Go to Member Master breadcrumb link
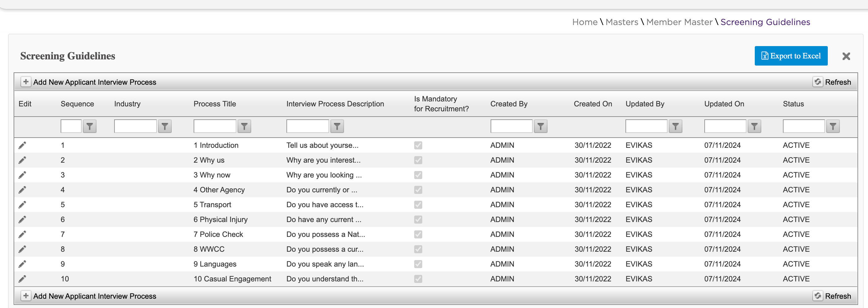868x308 pixels. pos(679,22)
